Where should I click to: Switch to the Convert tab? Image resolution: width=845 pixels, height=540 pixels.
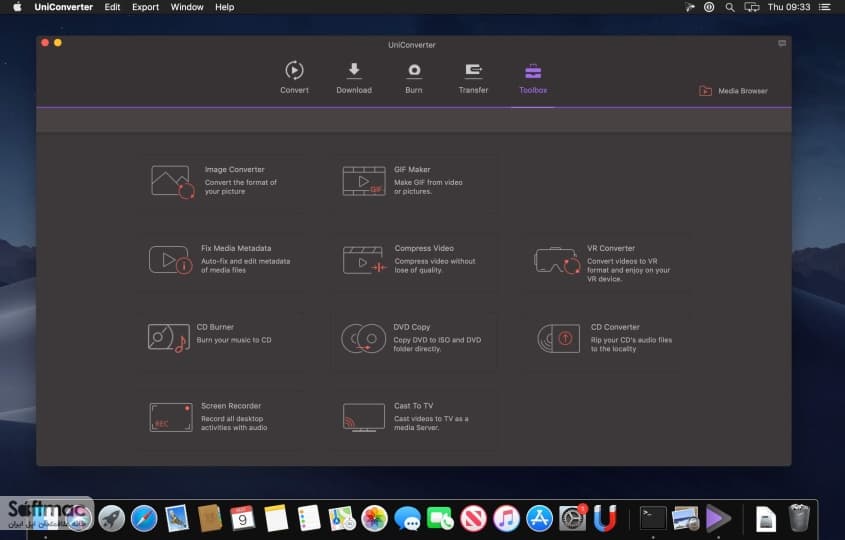click(294, 78)
